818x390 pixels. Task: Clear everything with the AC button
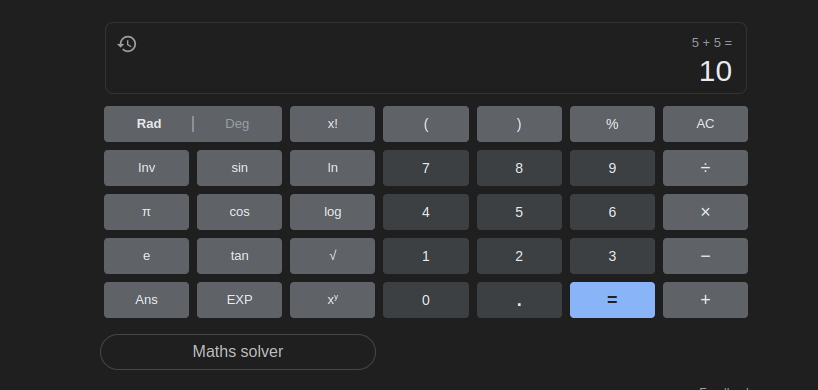[705, 124]
